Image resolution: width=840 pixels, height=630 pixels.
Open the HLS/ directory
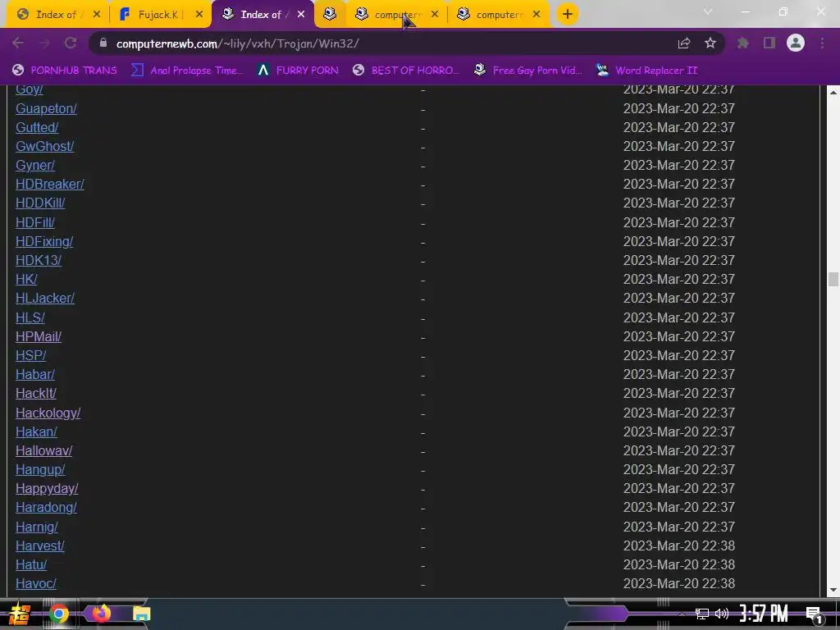point(30,317)
